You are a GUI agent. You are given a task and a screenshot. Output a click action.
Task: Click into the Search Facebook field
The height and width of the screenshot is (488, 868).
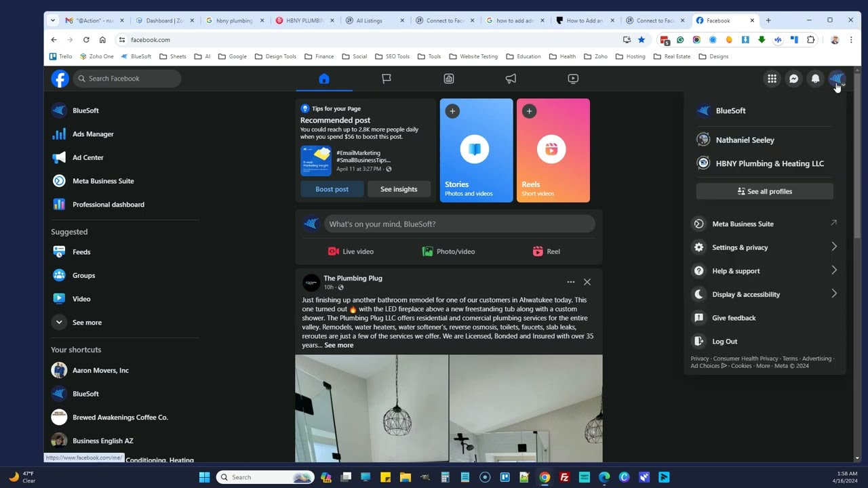[x=127, y=79]
